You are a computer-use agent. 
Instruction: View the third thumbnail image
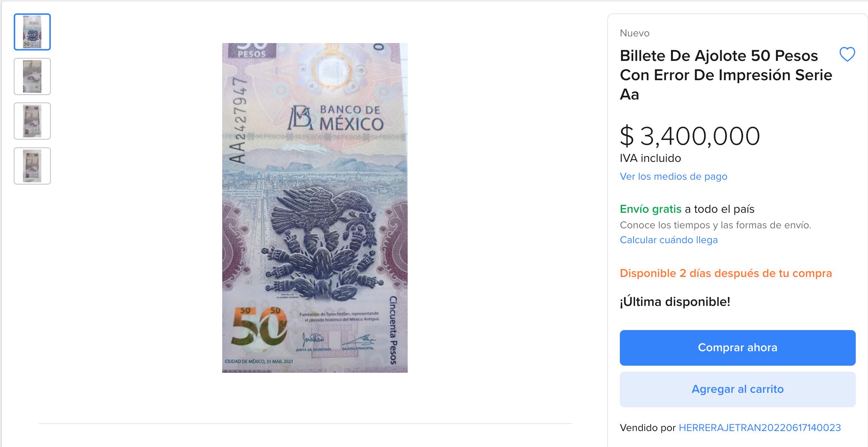[32, 121]
